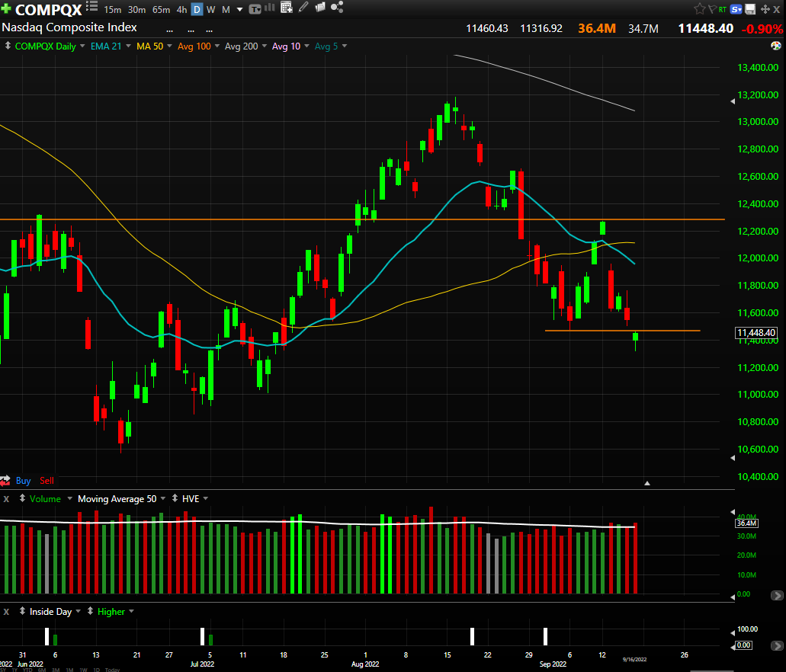
Task: Open the chart templates folder icon
Action: [320, 7]
